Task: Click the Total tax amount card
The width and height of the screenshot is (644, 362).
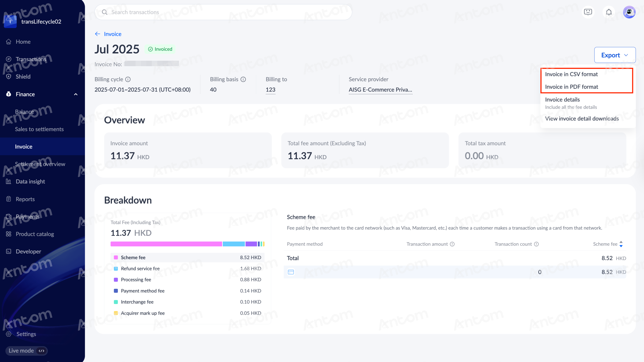Action: (542, 150)
